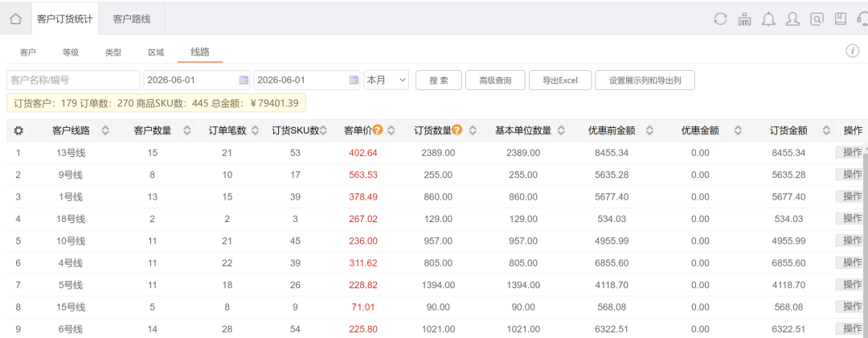Switch to 客户路线 tab
This screenshot has height=338, width=868.
132,19
